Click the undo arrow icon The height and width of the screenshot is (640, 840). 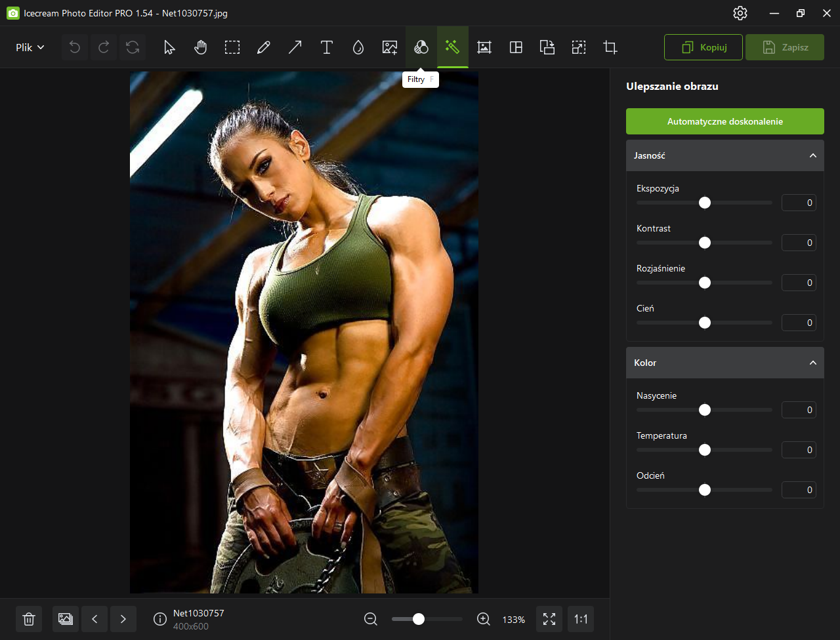pyautogui.click(x=75, y=47)
